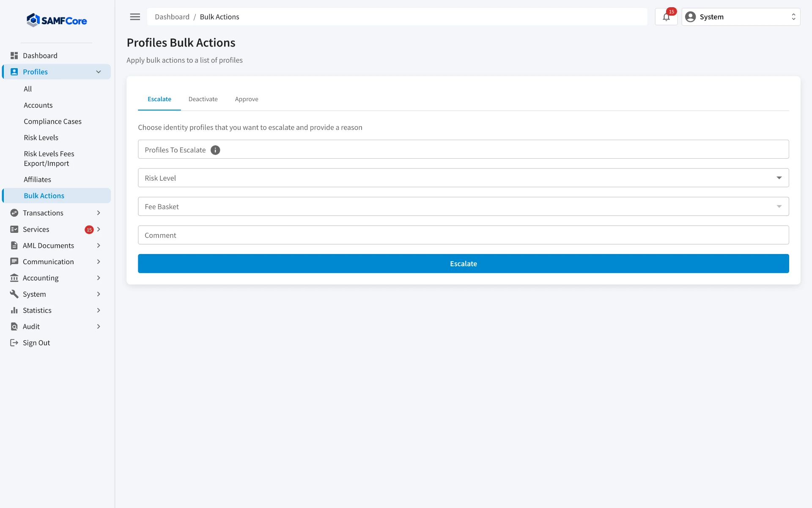Open the Fee Basket dropdown

(x=463, y=207)
